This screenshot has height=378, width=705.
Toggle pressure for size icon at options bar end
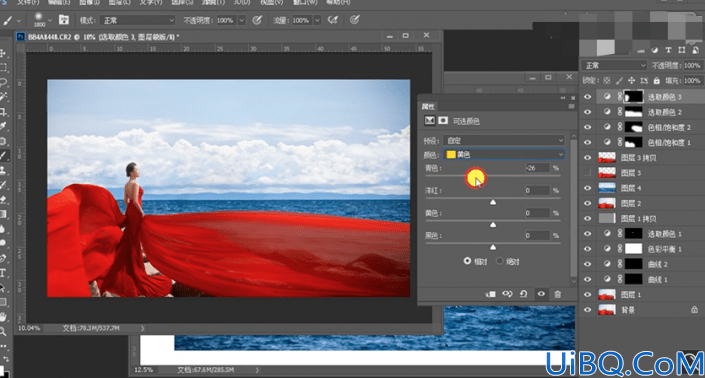pyautogui.click(x=355, y=20)
